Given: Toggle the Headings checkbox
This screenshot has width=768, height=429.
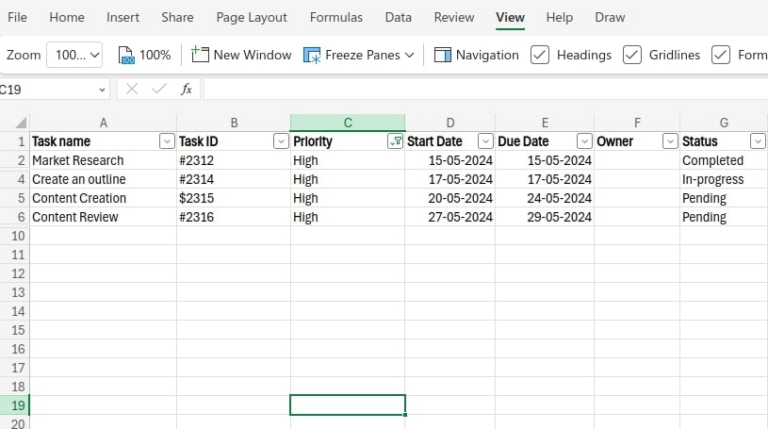Looking at the screenshot, I should pos(540,55).
